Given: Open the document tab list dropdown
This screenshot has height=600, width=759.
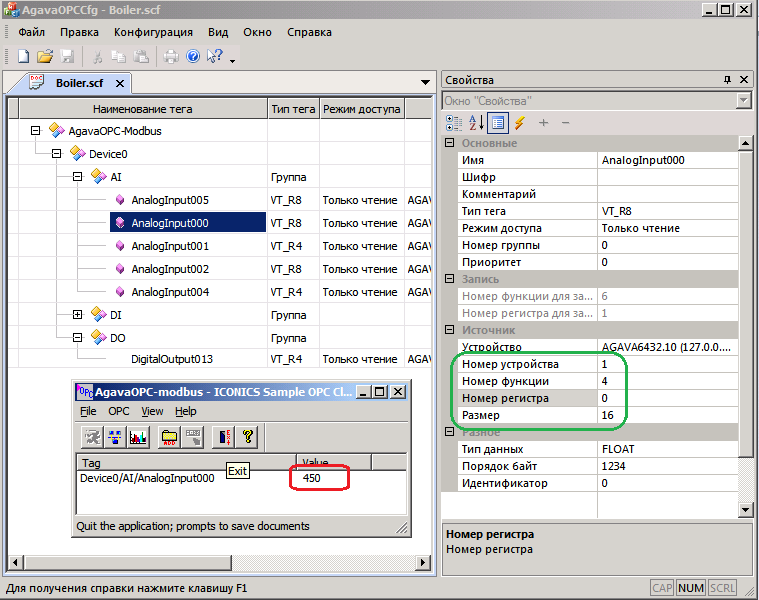Looking at the screenshot, I should coord(425,82).
